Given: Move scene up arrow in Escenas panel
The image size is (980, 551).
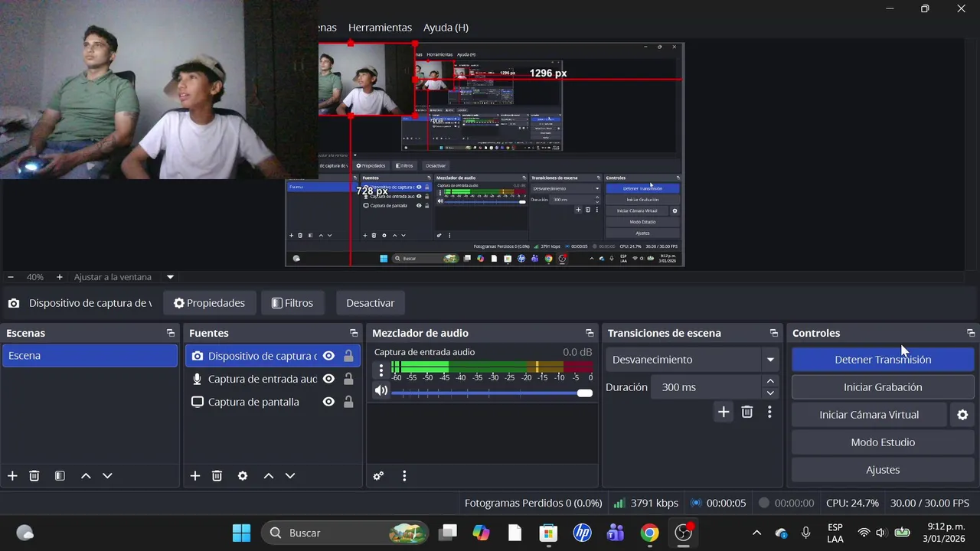Looking at the screenshot, I should [x=86, y=476].
